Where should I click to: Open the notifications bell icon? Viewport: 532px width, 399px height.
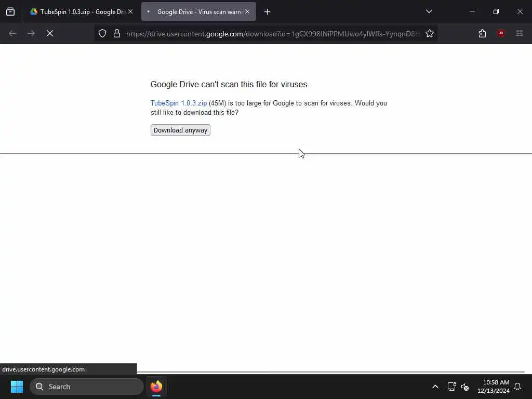(x=517, y=387)
